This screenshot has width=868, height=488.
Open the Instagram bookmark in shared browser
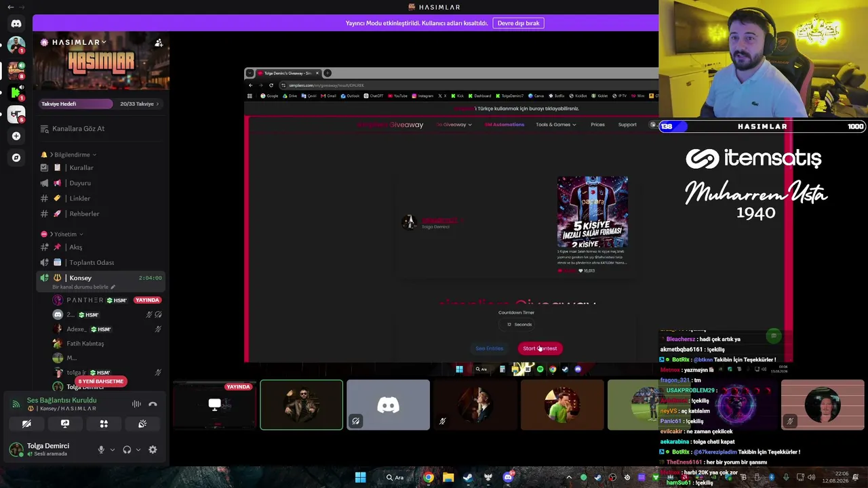click(x=422, y=96)
